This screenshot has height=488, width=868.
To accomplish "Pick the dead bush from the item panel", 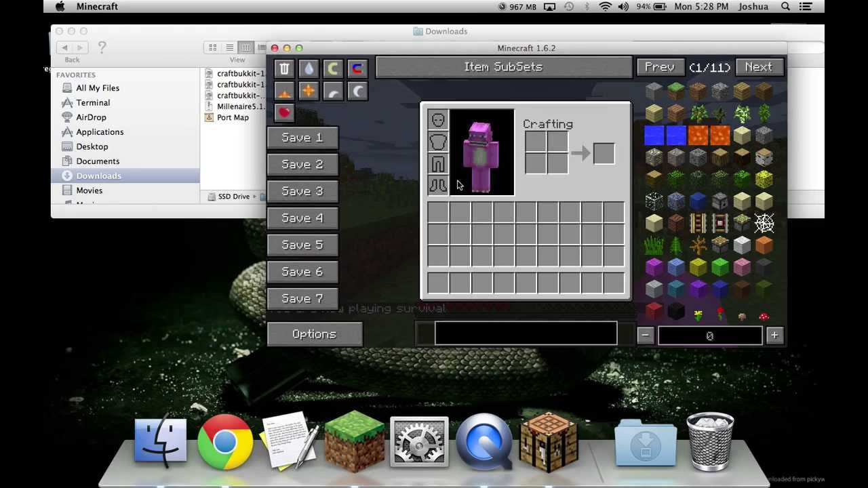I will tap(698, 245).
